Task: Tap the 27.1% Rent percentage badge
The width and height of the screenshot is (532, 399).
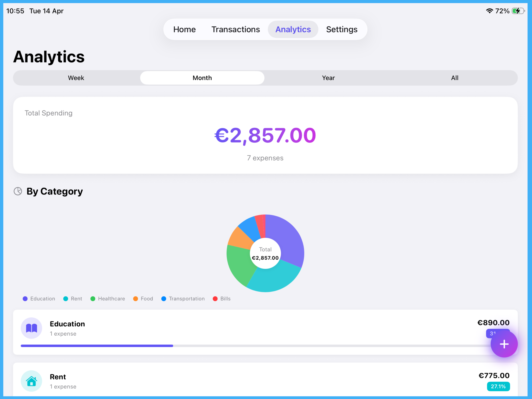Action: (498, 386)
